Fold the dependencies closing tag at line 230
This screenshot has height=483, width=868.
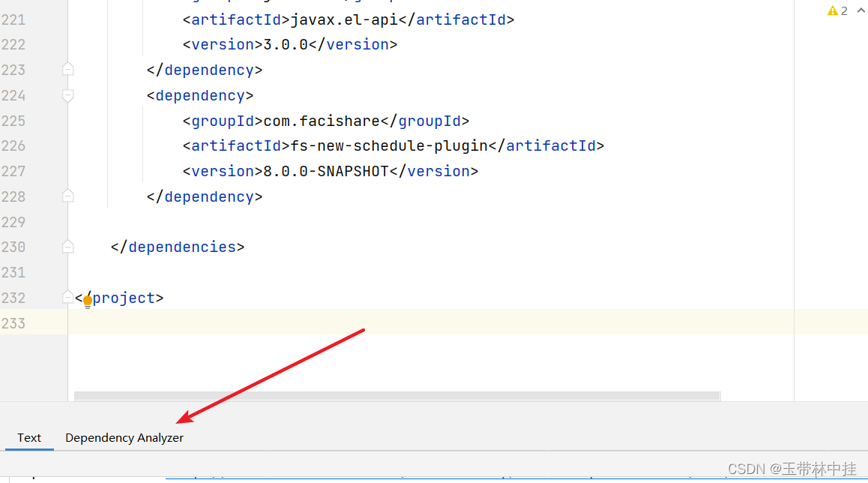67,247
